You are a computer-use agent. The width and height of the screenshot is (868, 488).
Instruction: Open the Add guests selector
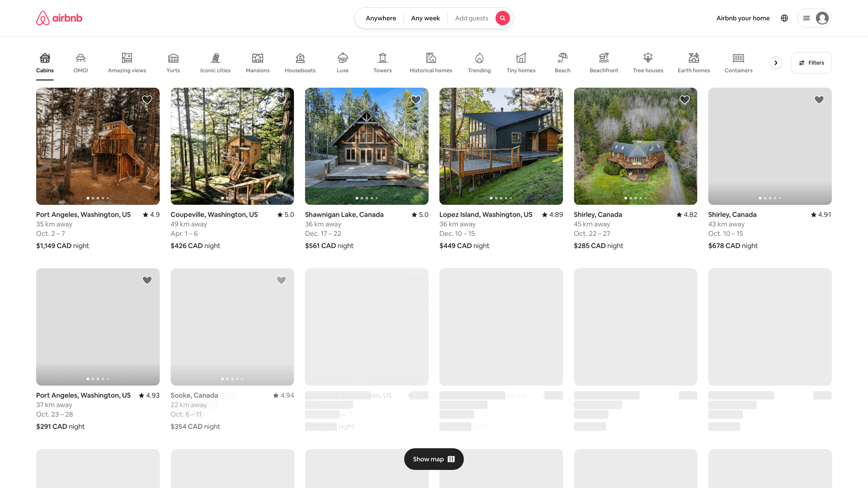click(x=472, y=18)
